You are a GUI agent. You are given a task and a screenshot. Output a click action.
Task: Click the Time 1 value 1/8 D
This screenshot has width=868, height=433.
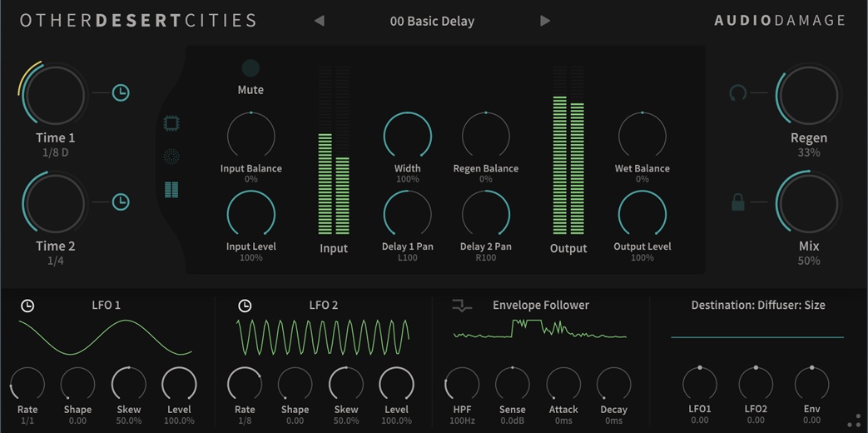click(x=56, y=152)
